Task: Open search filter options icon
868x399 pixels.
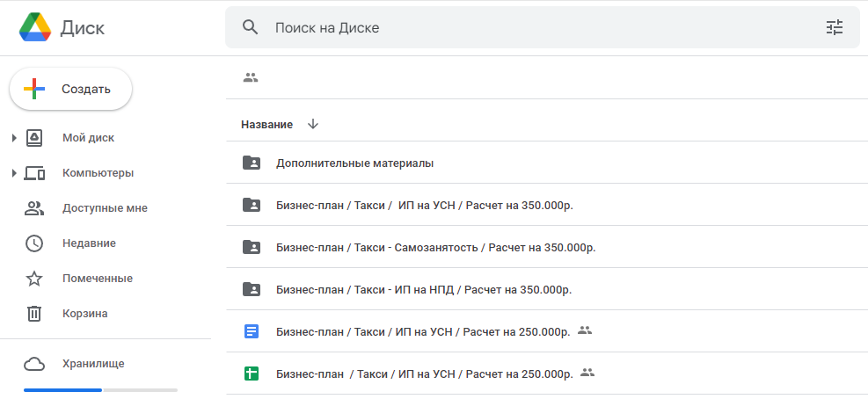Action: [835, 27]
